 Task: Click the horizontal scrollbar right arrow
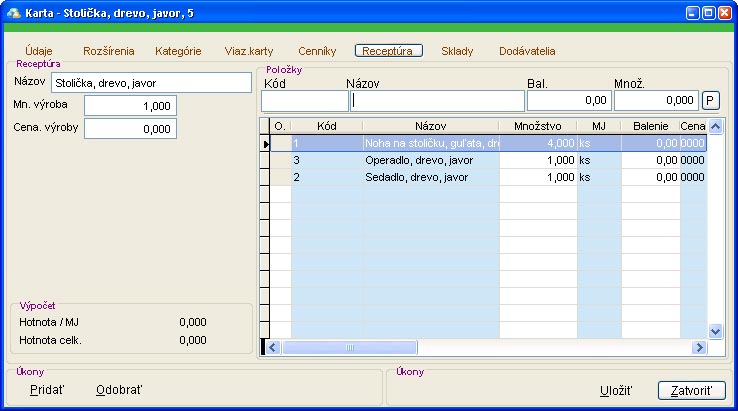[x=699, y=347]
